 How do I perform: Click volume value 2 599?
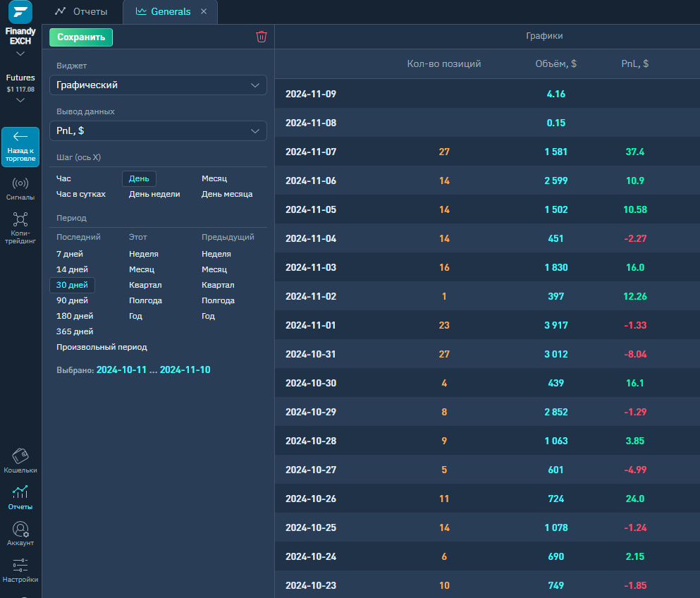555,181
